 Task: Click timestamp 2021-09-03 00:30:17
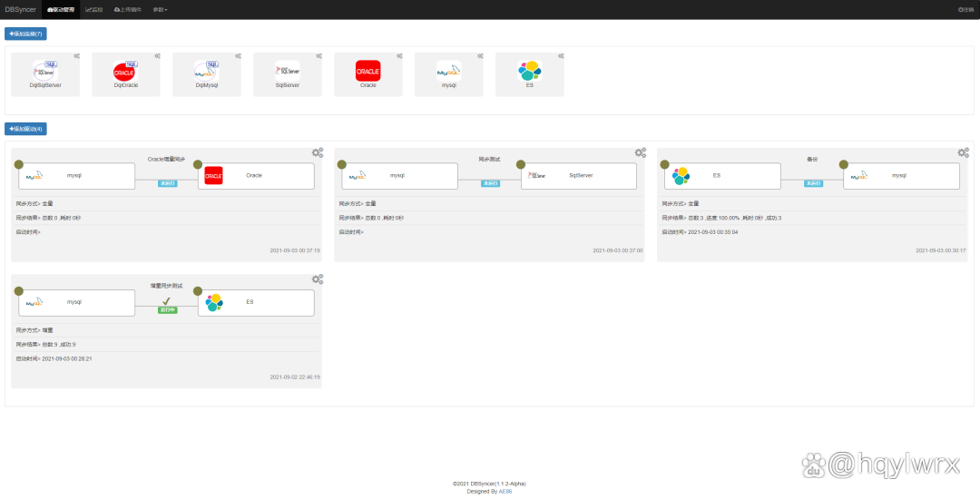(x=941, y=250)
